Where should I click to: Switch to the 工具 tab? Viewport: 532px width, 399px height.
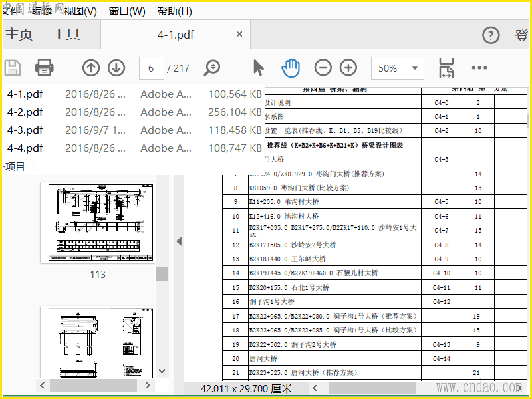pos(66,35)
